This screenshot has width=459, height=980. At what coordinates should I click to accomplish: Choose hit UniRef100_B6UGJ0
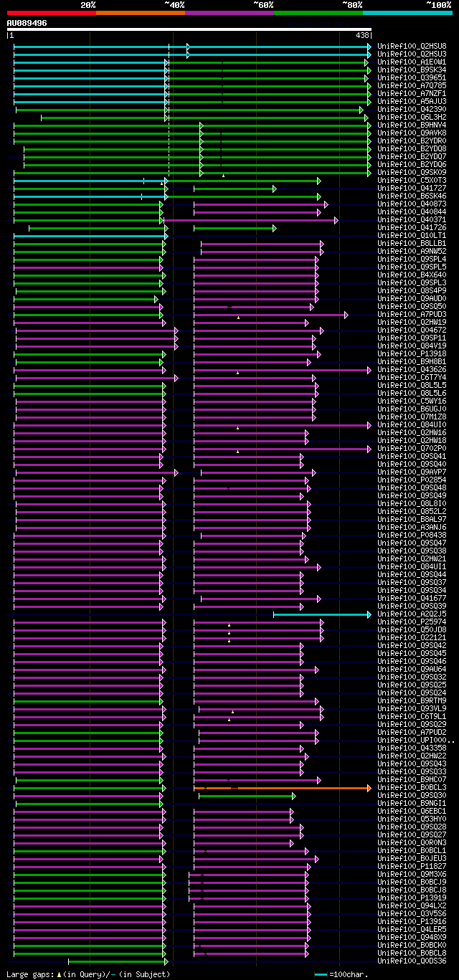pos(412,409)
